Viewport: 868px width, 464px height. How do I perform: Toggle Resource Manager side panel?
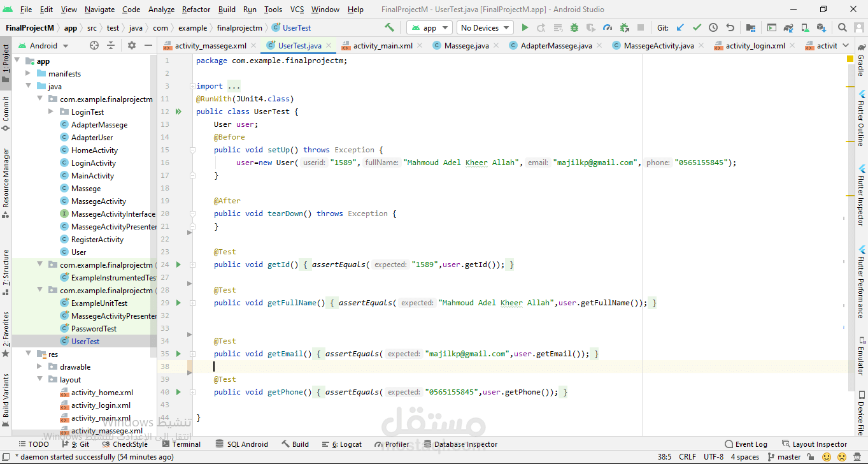(x=6, y=184)
